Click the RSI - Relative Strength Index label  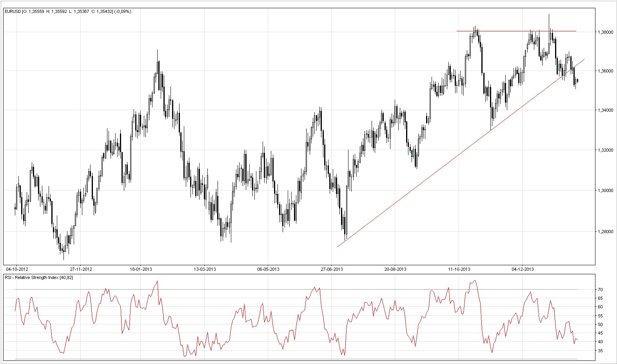point(39,277)
